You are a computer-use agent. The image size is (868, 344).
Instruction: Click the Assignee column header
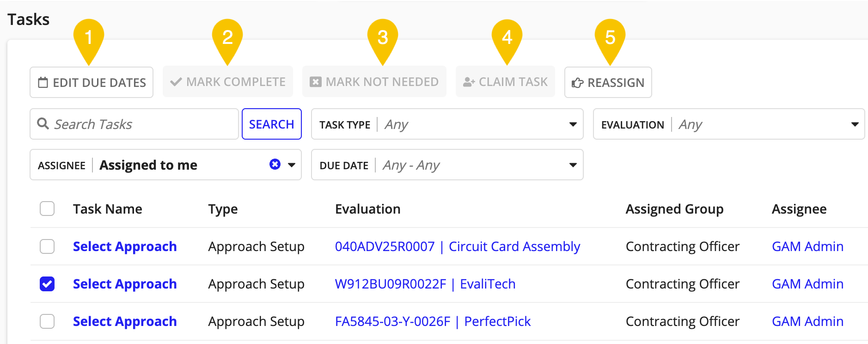coord(799,209)
